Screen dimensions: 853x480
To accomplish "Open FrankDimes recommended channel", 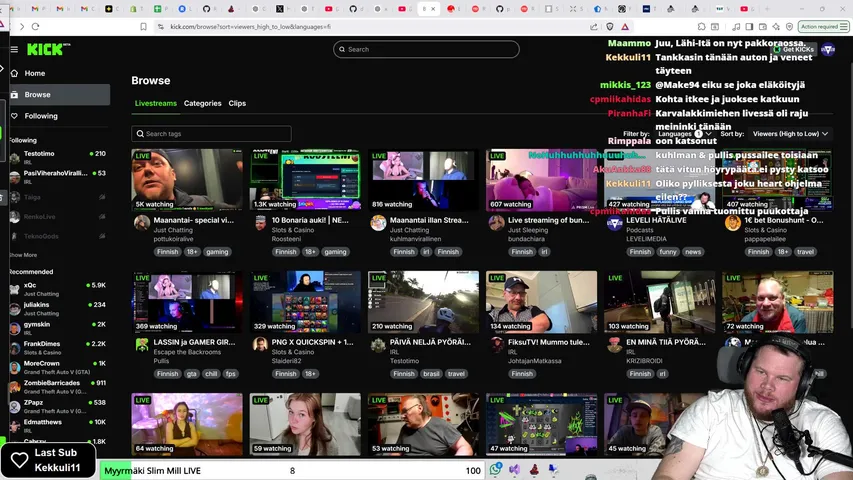I will (58, 347).
